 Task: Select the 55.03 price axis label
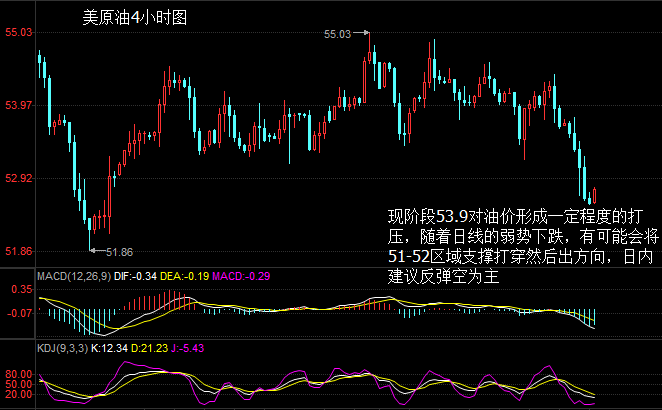19,33
